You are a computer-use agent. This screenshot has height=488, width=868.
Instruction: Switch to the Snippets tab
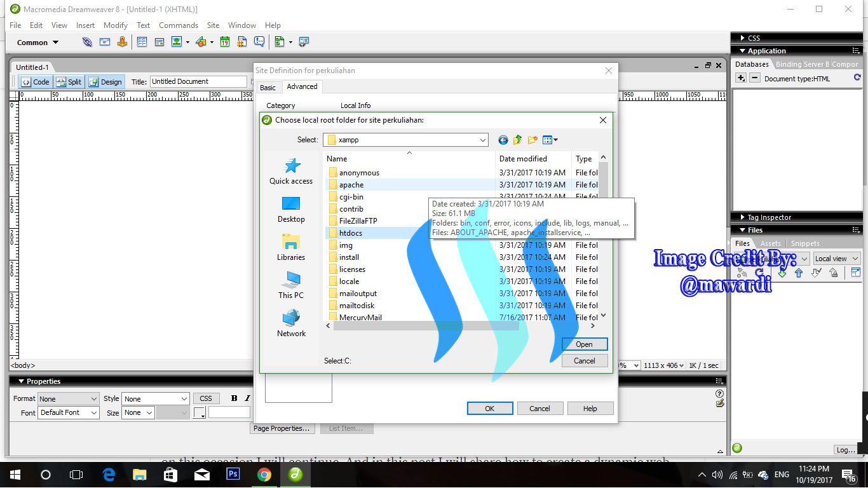click(805, 243)
